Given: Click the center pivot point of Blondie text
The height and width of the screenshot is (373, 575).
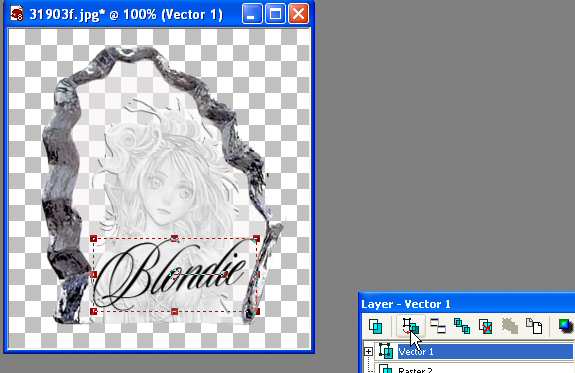Looking at the screenshot, I should 174,274.
